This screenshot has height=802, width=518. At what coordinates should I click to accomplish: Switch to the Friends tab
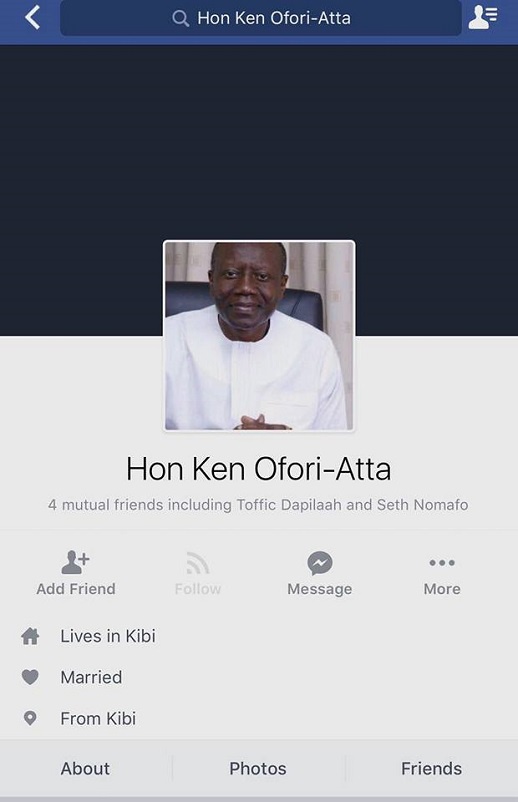pos(431,768)
